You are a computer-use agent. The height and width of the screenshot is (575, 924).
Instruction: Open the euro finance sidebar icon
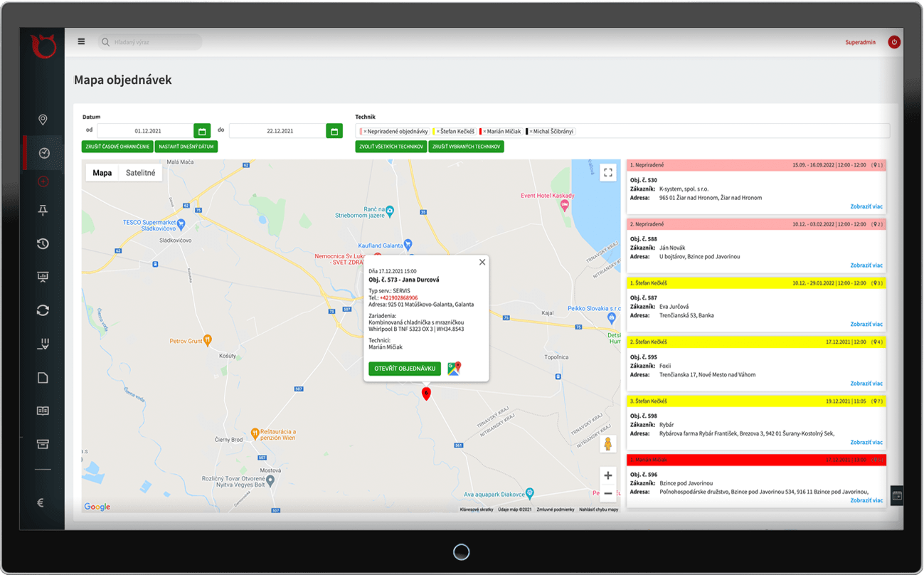pos(41,503)
